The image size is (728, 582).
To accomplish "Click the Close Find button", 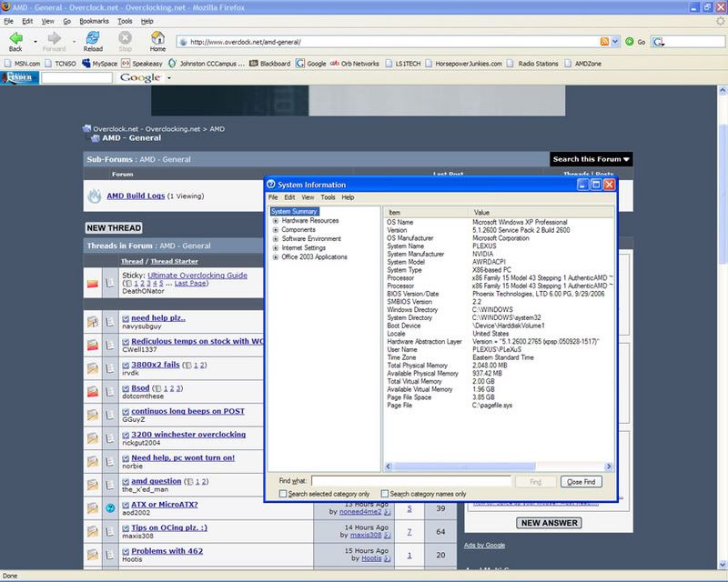I will 581,482.
